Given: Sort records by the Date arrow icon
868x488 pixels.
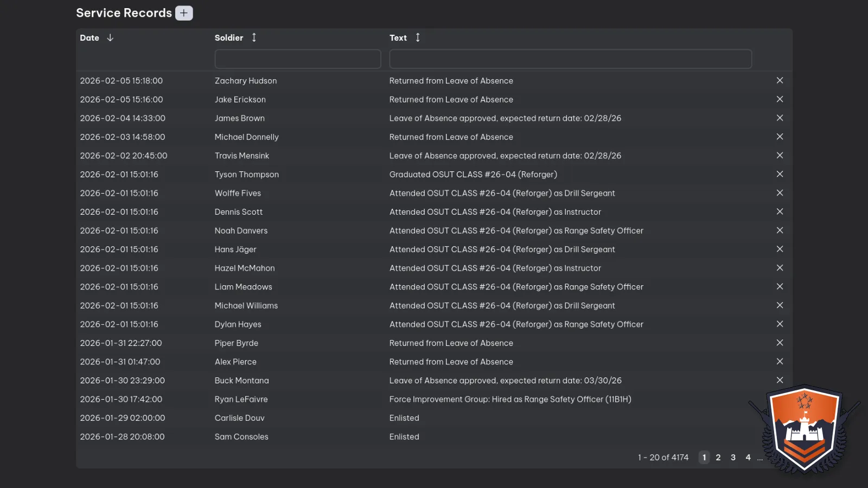Looking at the screenshot, I should pyautogui.click(x=110, y=37).
